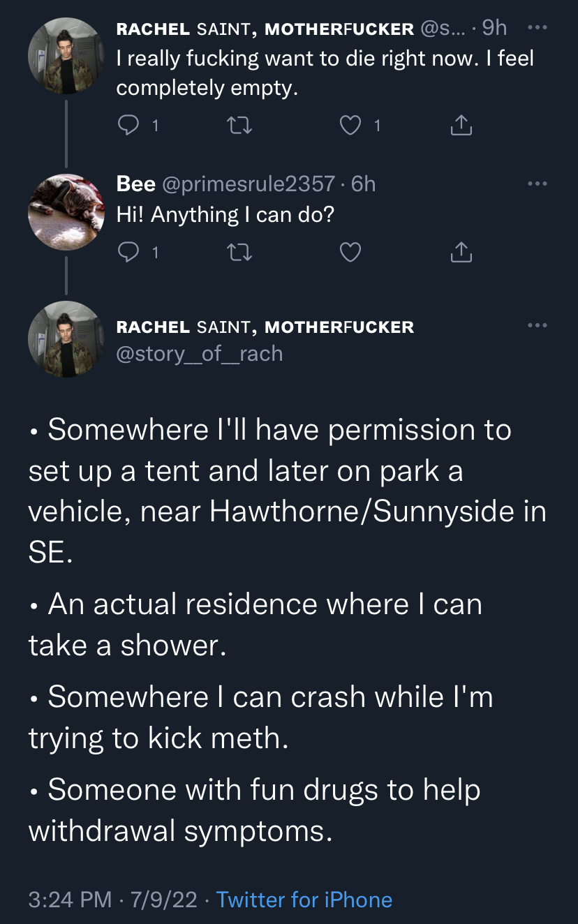
Task: Open more options on Bee's tweet
Action: [537, 184]
